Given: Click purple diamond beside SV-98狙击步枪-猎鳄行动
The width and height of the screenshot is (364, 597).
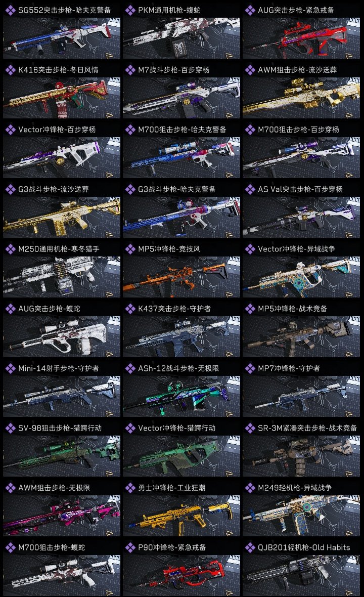Looking at the screenshot, I should (x=11, y=428).
